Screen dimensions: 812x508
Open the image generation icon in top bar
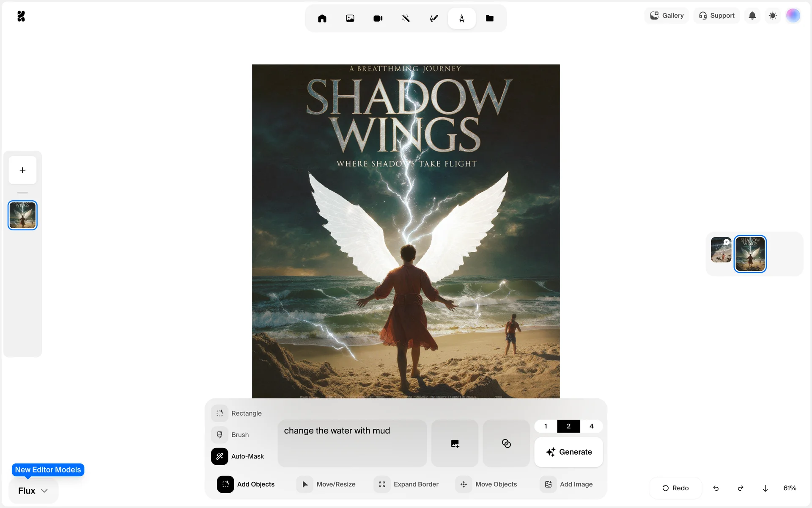point(350,18)
